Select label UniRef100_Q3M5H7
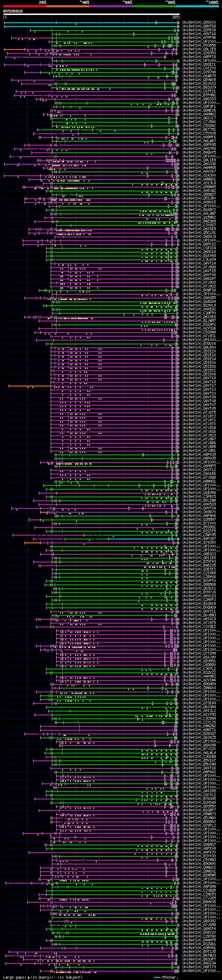Screen dimensions: 222x980 coord(199,519)
